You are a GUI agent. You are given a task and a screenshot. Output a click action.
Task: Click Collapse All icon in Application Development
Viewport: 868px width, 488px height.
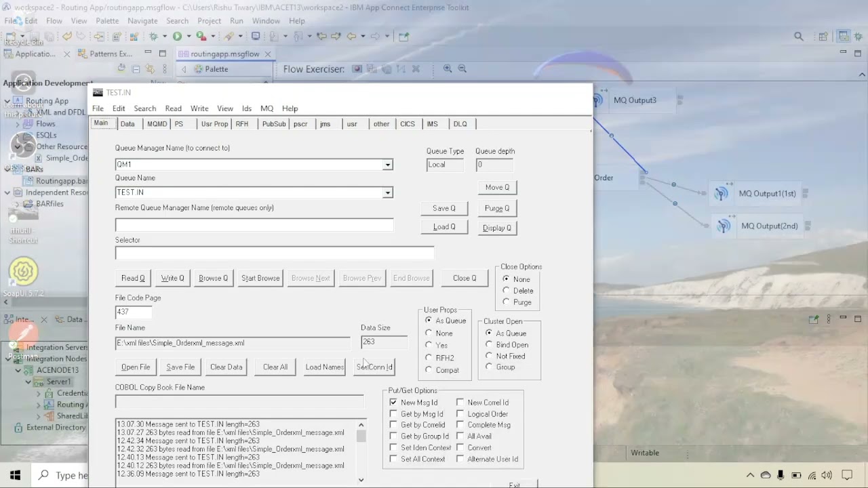(136, 68)
